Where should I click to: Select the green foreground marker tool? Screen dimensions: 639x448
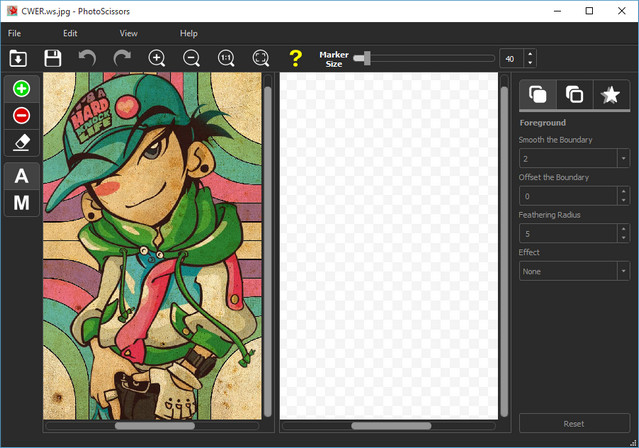[21, 89]
